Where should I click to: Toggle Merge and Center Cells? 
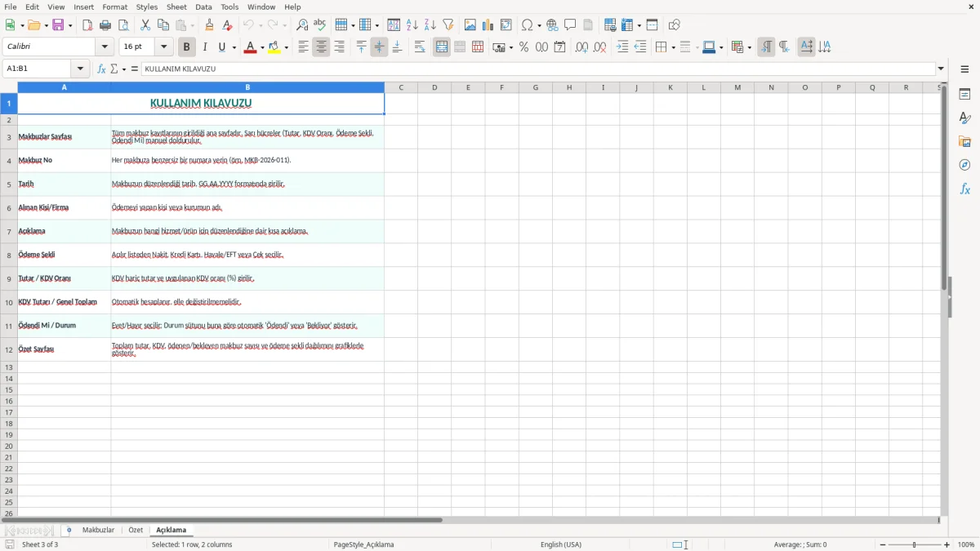pos(442,47)
